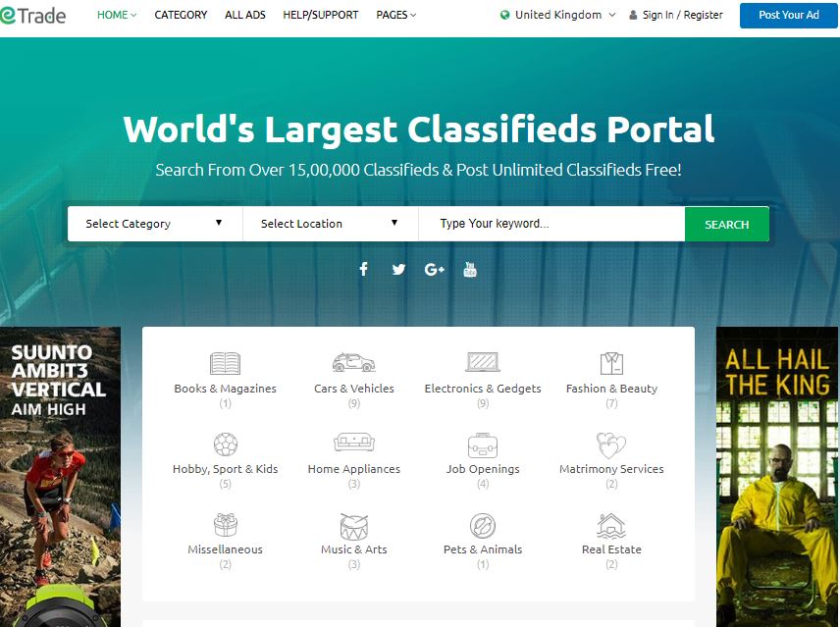Click the Books & Magazines book icon

(x=225, y=363)
